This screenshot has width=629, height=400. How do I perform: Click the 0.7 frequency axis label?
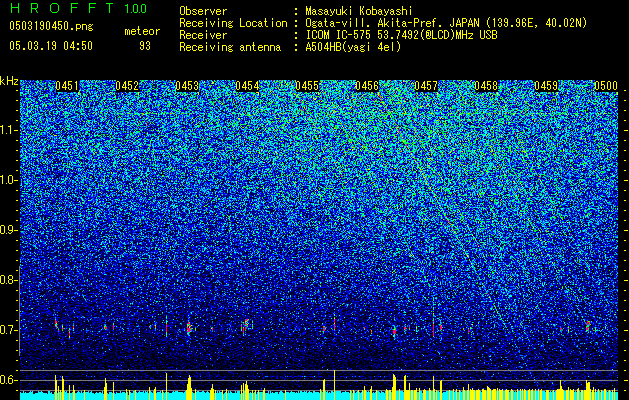click(8, 330)
